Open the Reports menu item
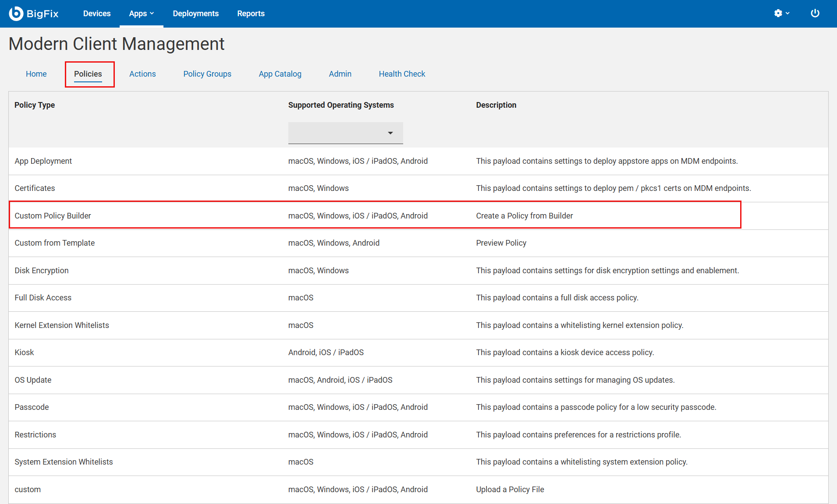Image resolution: width=837 pixels, height=504 pixels. (x=251, y=14)
